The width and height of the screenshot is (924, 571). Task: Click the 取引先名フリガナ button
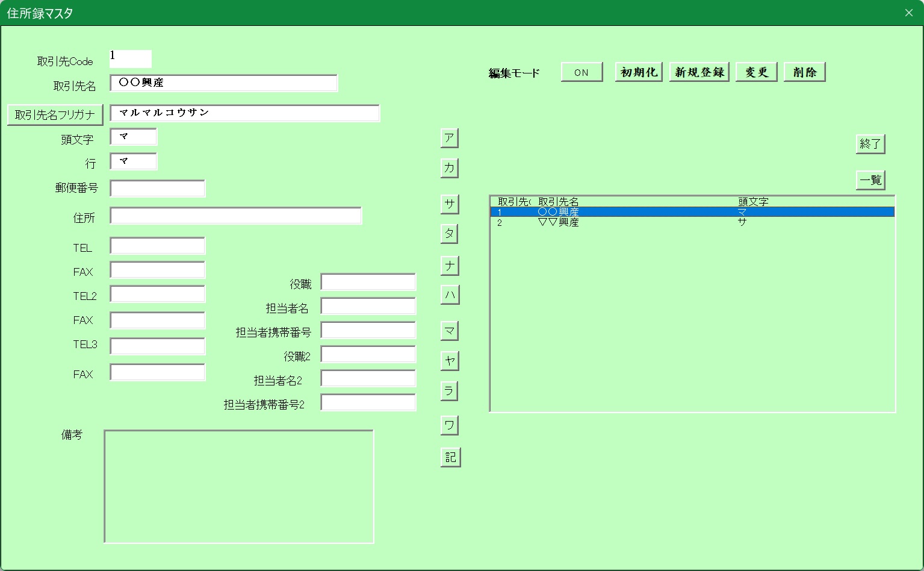click(55, 114)
